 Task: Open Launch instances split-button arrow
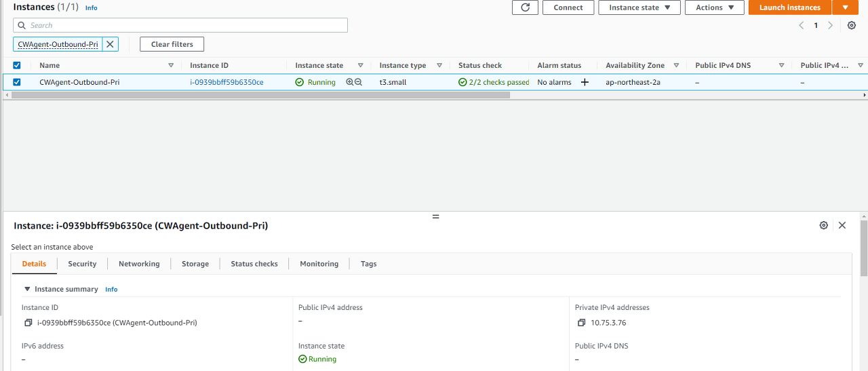[x=844, y=7]
